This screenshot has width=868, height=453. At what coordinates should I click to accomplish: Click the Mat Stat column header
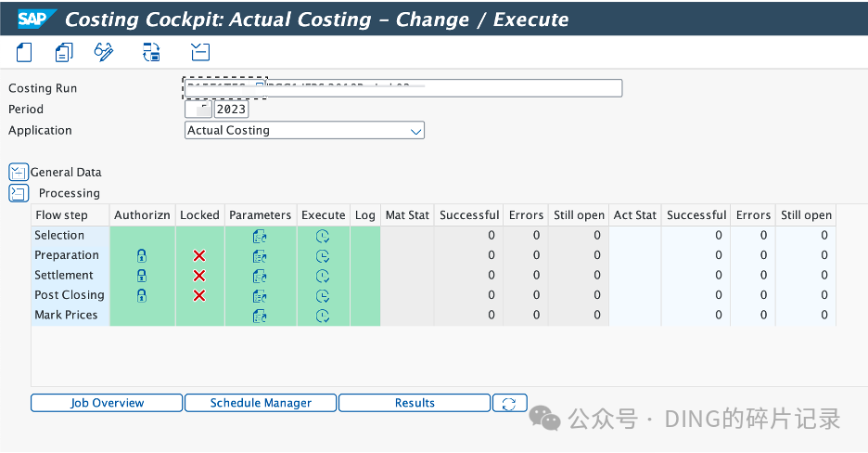click(407, 214)
